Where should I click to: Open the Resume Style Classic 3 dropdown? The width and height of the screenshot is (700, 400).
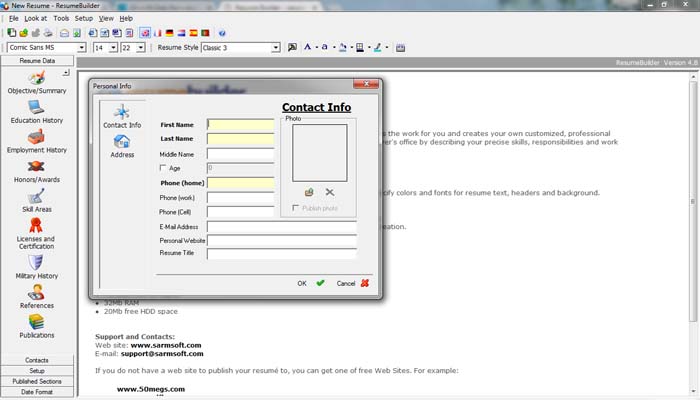tap(276, 48)
